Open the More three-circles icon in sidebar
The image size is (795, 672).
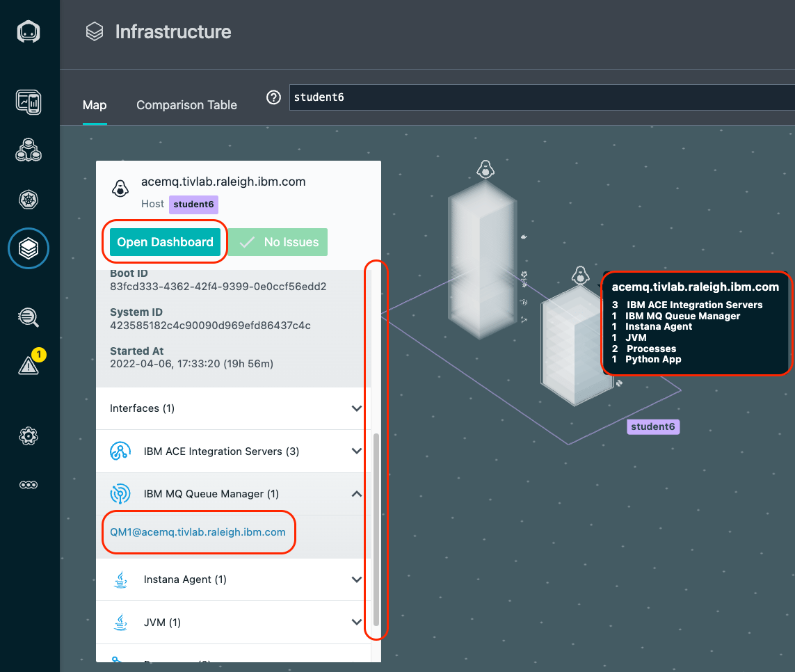point(29,485)
